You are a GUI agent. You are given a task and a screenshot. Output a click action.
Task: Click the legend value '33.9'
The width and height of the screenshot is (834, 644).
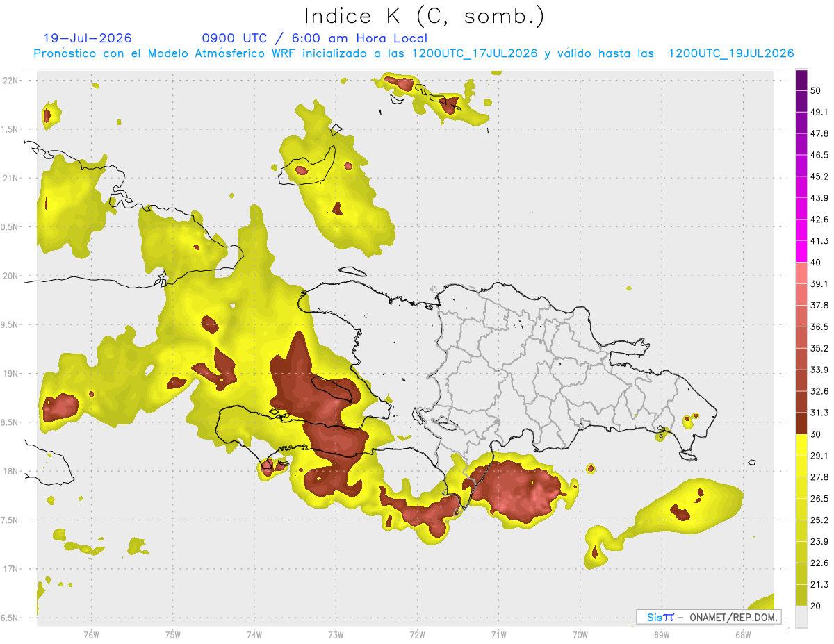coord(819,370)
